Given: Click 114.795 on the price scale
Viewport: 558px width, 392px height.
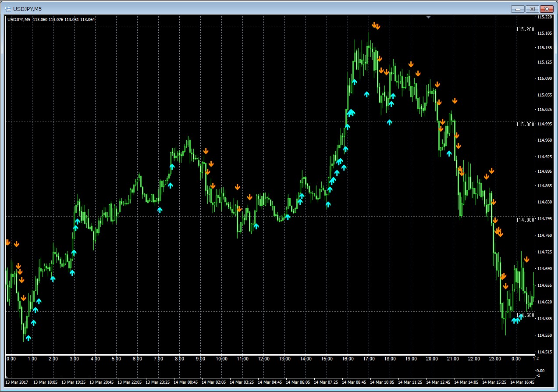Looking at the screenshot, I should click(545, 218).
